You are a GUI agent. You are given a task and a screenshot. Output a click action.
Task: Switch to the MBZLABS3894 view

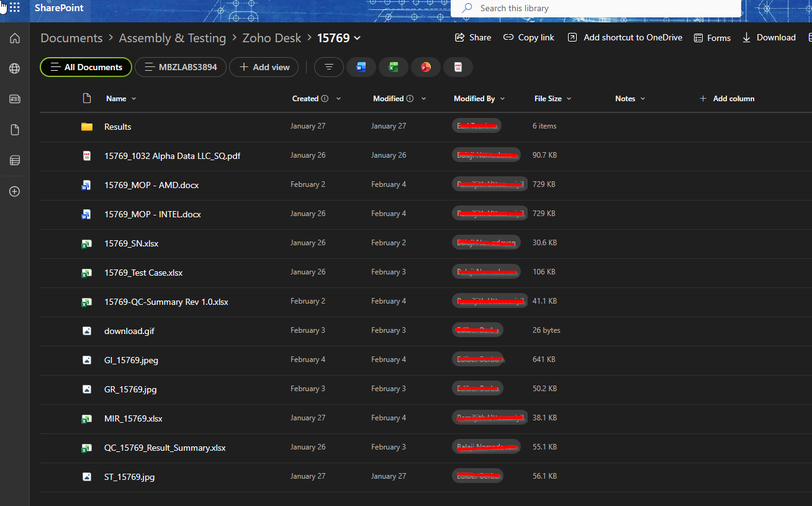click(180, 67)
